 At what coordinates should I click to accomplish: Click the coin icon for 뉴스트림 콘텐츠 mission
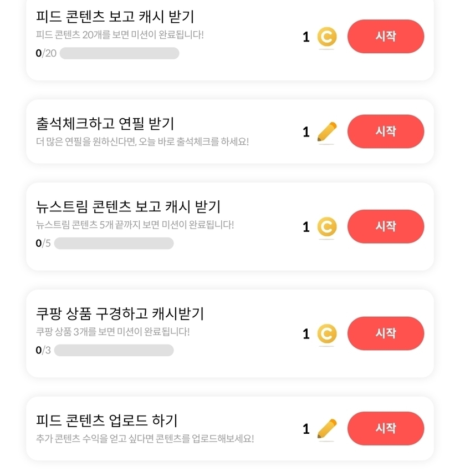[326, 227]
